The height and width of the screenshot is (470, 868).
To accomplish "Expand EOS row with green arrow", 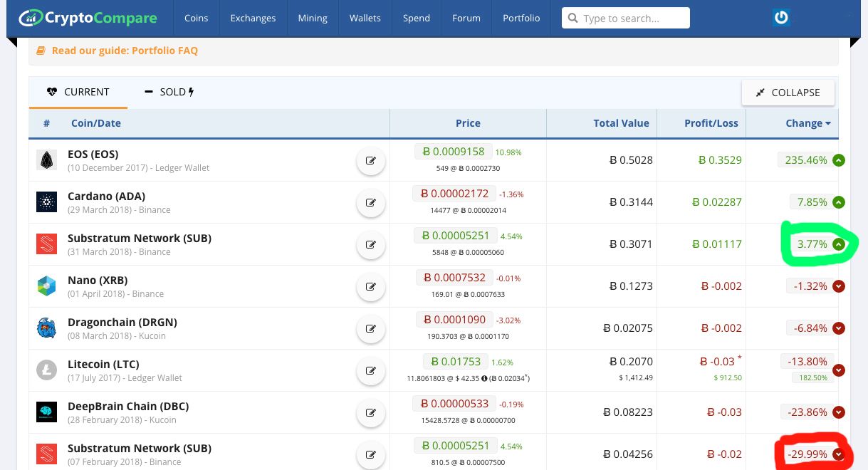I will point(838,160).
